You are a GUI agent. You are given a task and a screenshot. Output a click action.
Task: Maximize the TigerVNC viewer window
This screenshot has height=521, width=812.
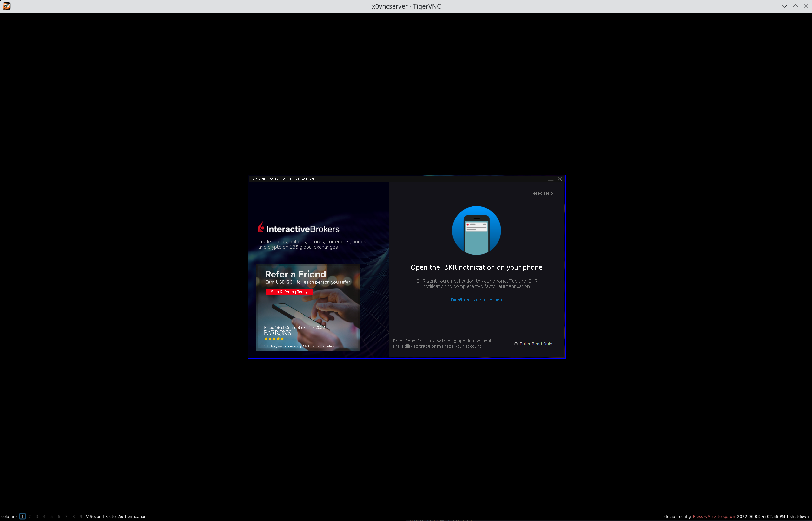795,6
